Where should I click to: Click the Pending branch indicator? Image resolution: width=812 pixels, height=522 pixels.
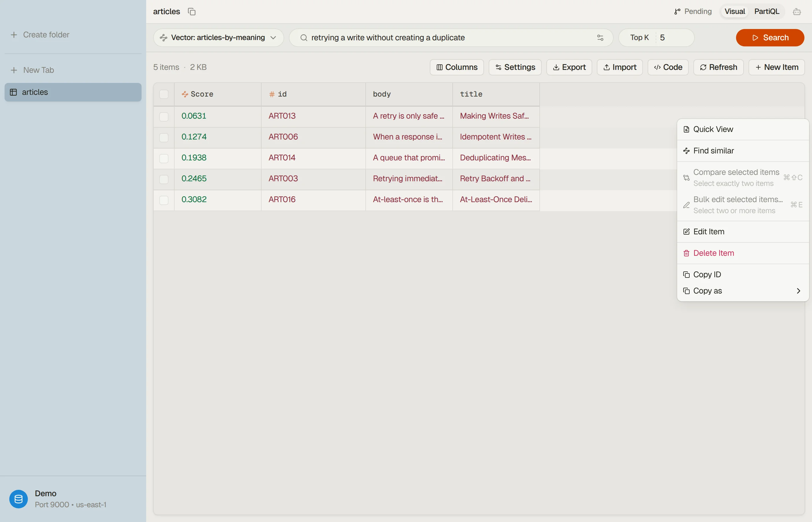[693, 12]
